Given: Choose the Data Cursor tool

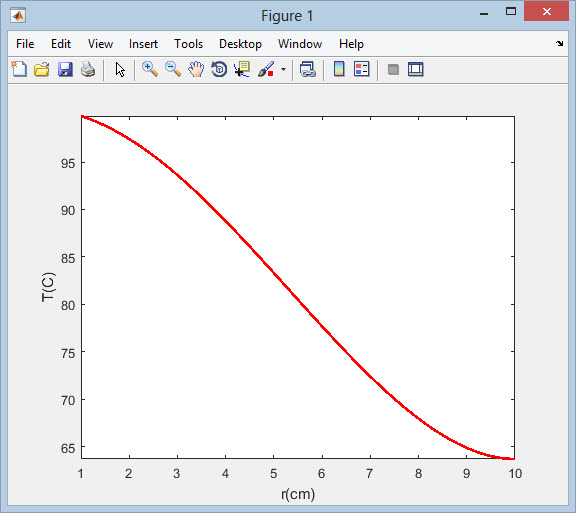Looking at the screenshot, I should [242, 69].
